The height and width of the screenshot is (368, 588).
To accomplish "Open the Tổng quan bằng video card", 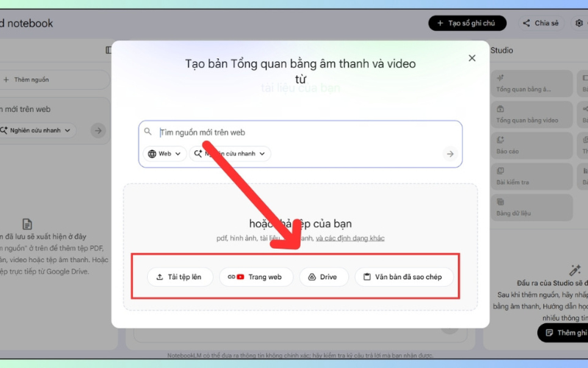I will click(531, 114).
